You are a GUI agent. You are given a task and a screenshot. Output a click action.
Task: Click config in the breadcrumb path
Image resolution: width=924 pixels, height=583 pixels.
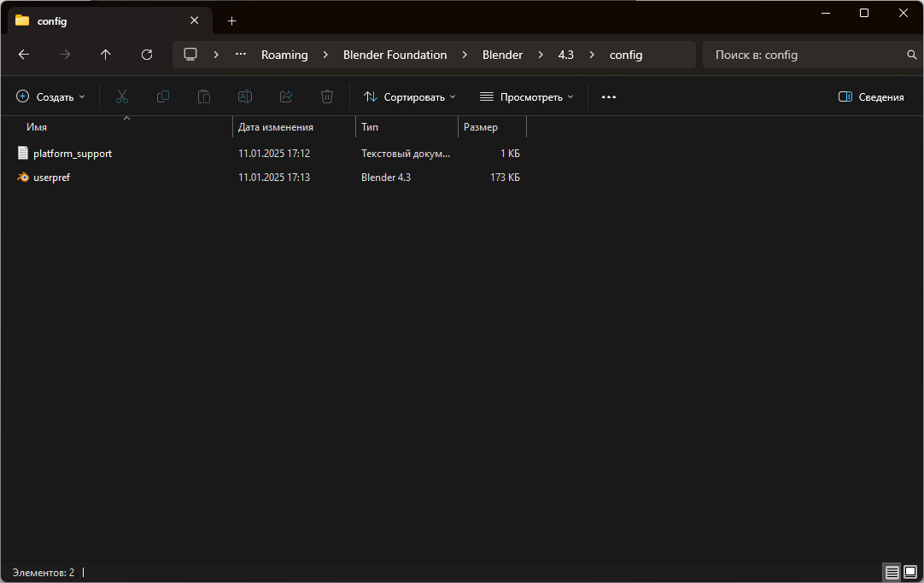[626, 55]
